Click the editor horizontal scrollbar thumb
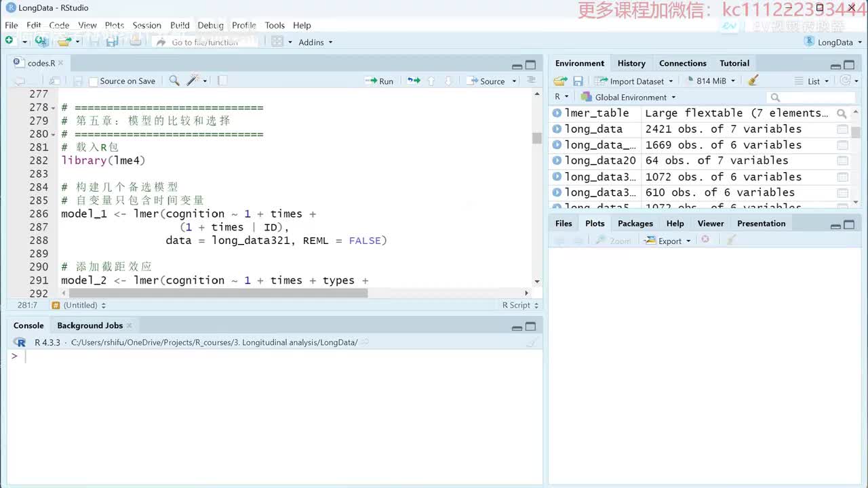The height and width of the screenshot is (488, 868). 217,293
